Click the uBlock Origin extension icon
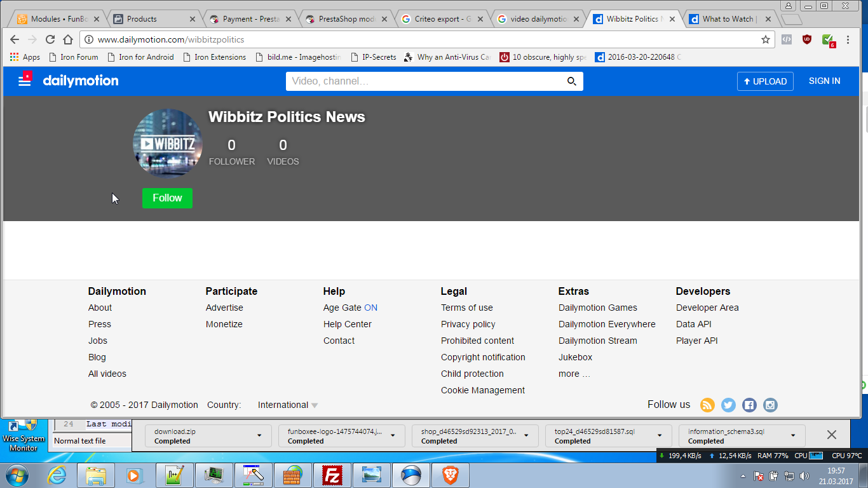 point(807,39)
